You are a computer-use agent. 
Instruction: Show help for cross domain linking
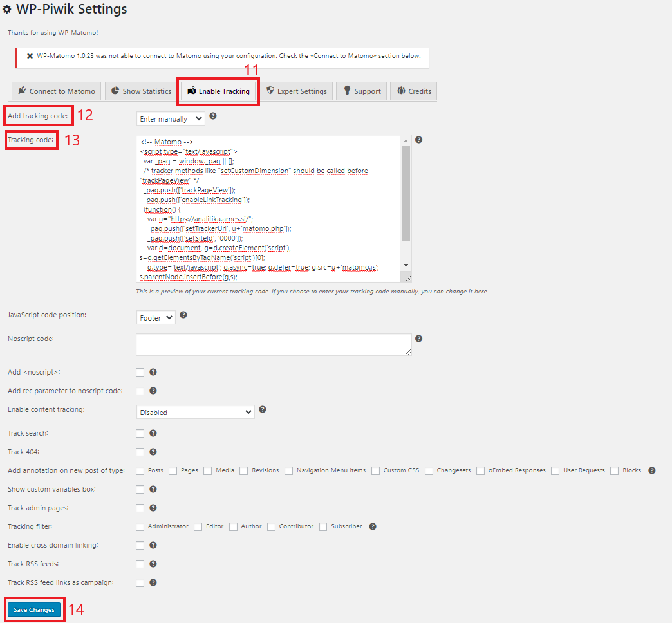pos(153,545)
